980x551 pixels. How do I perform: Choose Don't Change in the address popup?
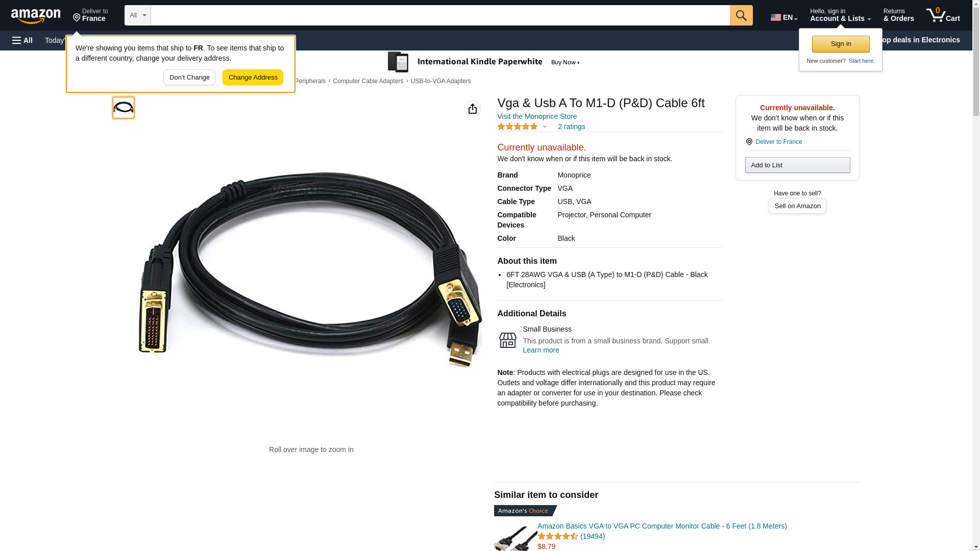pos(189,78)
